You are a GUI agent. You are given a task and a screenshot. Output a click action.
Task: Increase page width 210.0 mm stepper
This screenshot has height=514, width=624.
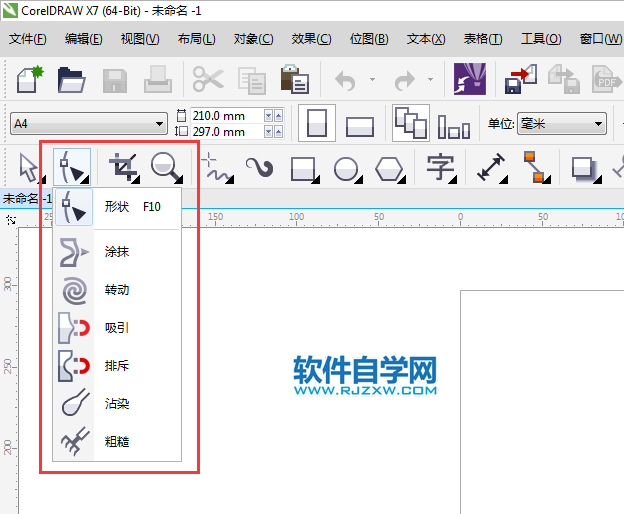278,116
